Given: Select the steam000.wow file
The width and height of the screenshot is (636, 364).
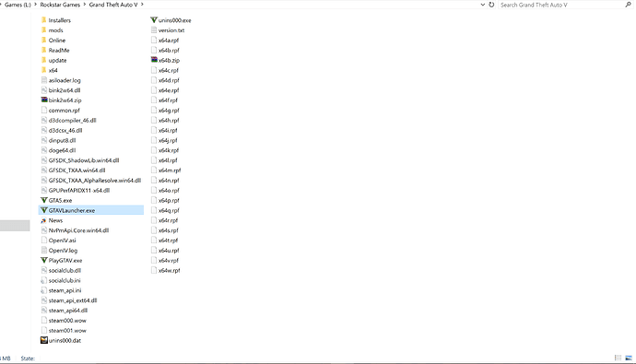Looking at the screenshot, I should pos(67,320).
